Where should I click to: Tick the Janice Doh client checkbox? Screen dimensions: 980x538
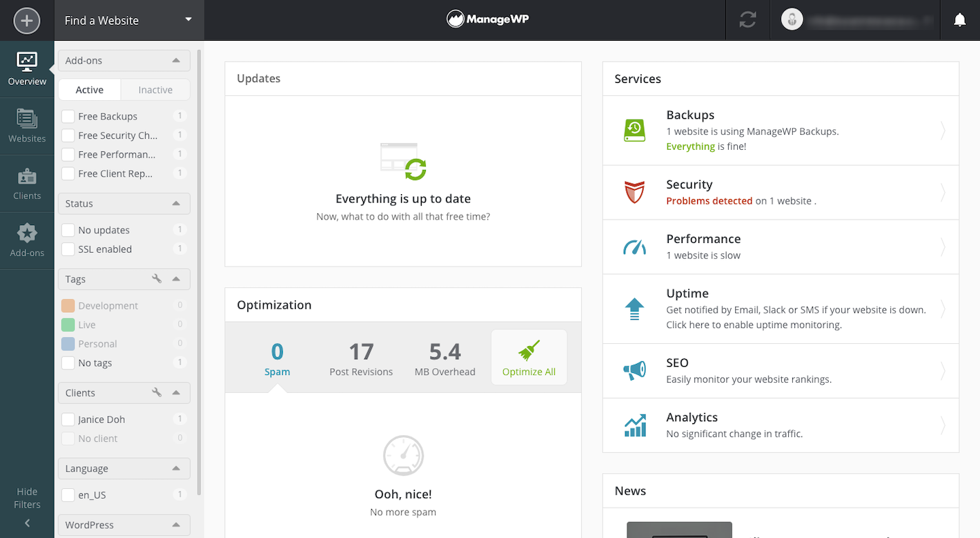coord(68,419)
